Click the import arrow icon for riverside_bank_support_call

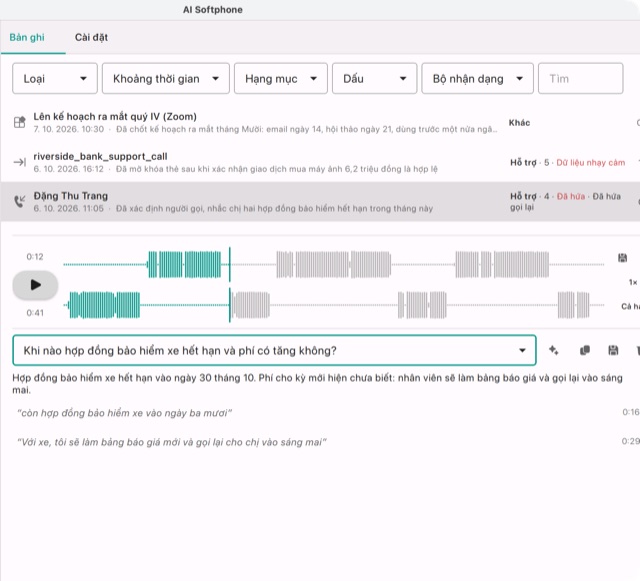[x=20, y=162]
